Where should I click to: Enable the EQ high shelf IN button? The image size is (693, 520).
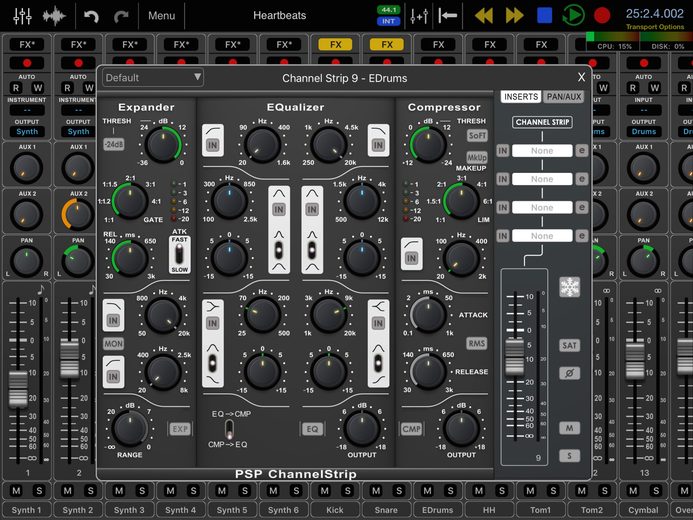[x=378, y=323]
